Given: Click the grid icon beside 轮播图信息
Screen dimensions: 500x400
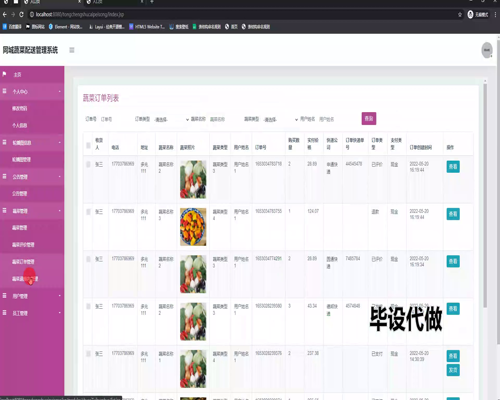Looking at the screenshot, I should pyautogui.click(x=4, y=142).
